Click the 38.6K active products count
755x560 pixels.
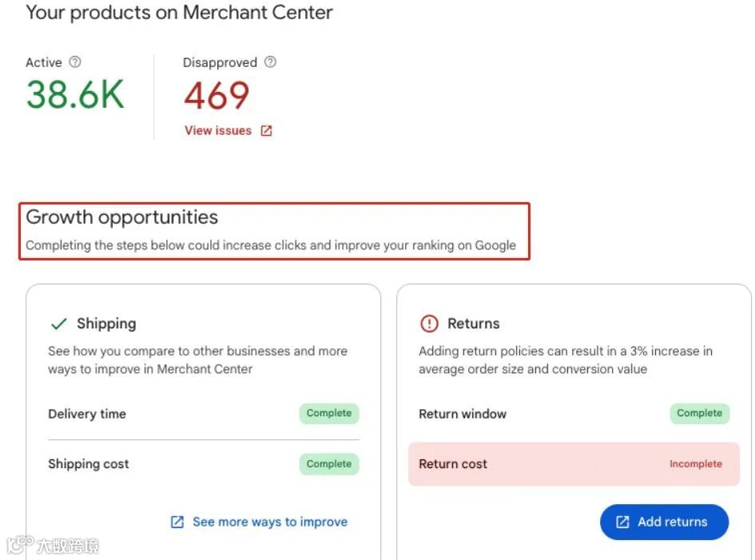[x=75, y=95]
